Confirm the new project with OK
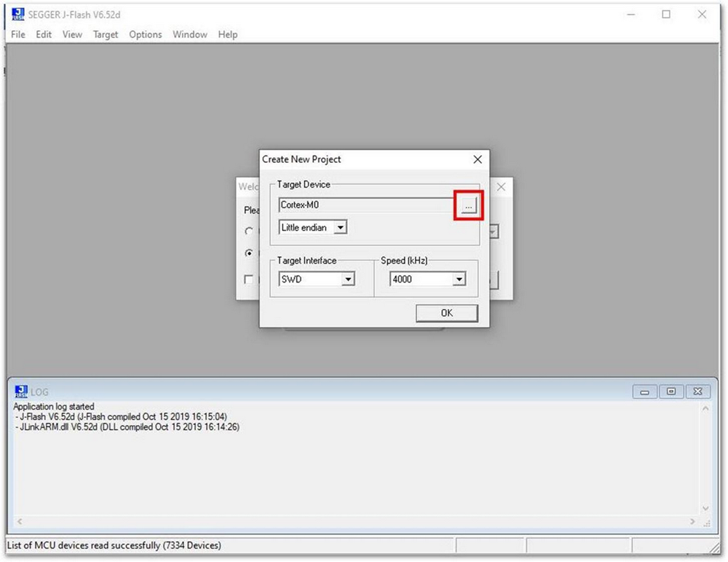 (x=446, y=313)
